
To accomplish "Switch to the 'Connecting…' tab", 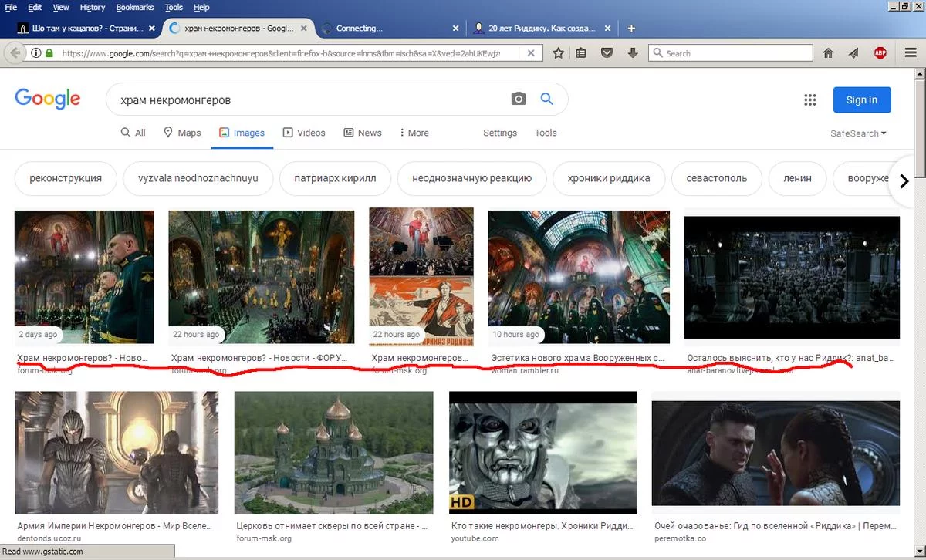I will [390, 28].
